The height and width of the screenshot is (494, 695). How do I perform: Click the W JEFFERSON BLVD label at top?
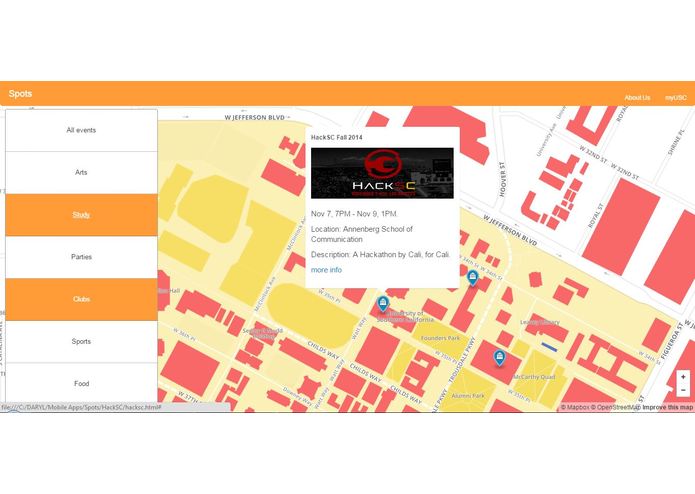click(254, 117)
